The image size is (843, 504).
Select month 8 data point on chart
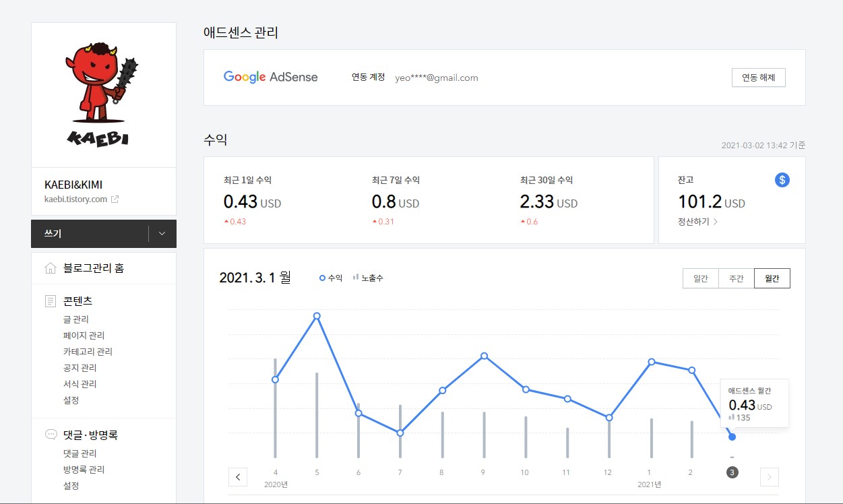tap(443, 390)
